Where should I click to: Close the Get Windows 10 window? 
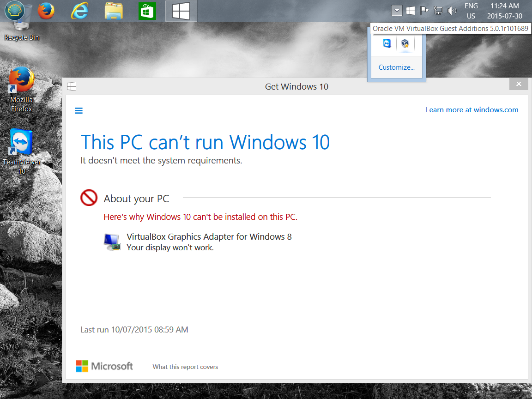point(519,84)
